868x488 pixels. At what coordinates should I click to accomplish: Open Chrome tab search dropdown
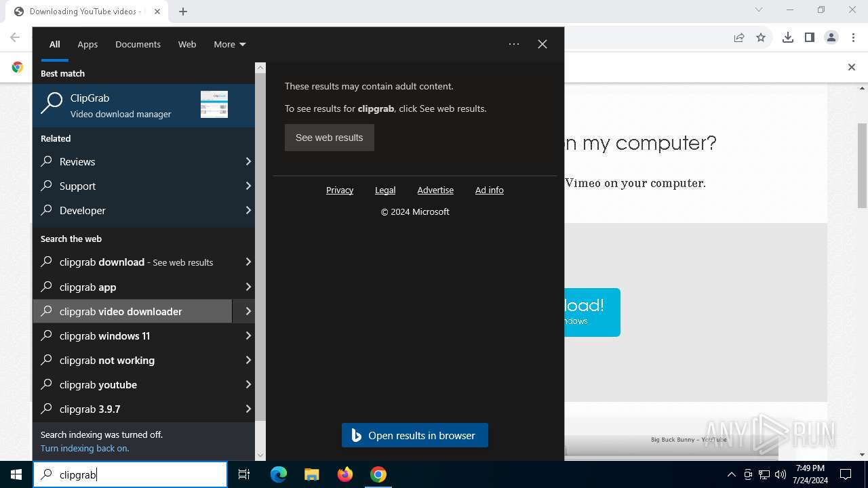point(759,9)
